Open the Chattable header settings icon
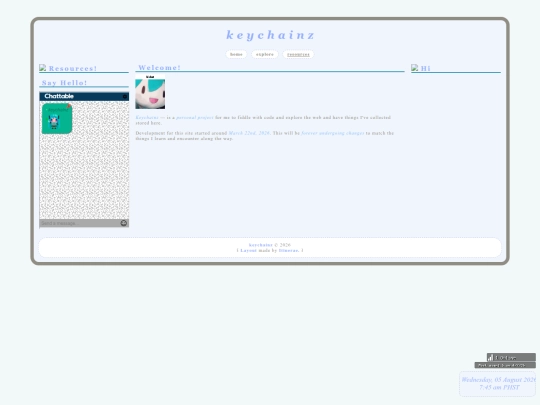 (x=125, y=96)
